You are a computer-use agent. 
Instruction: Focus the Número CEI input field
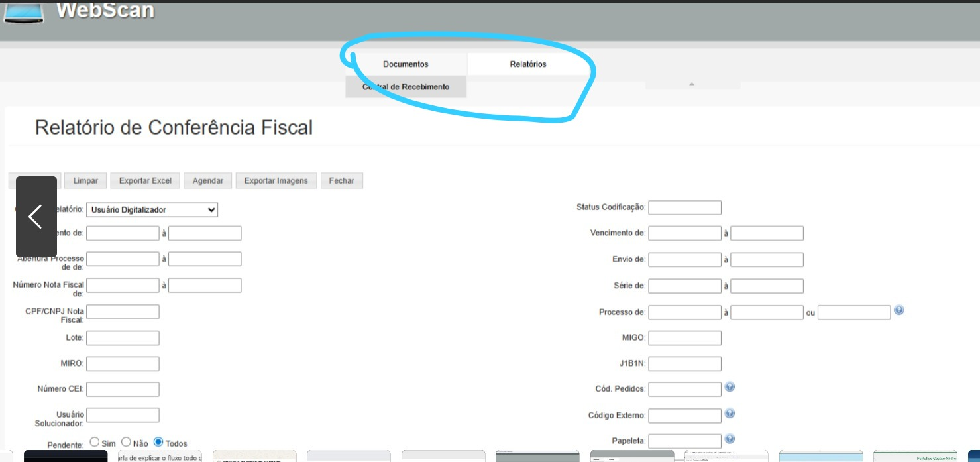click(x=123, y=390)
